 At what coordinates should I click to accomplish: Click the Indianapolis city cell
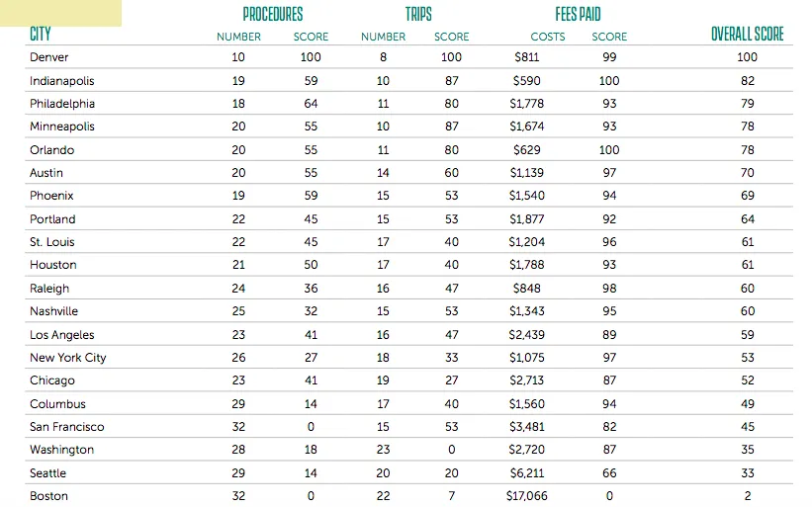(61, 81)
